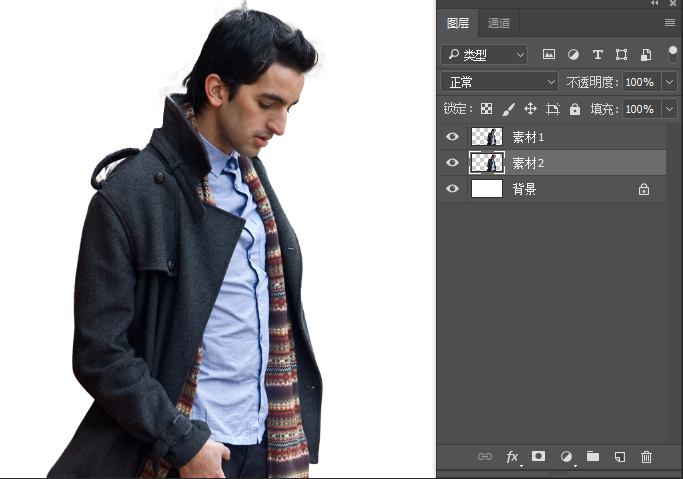Hide the 素材1 layer eye icon

click(x=453, y=137)
